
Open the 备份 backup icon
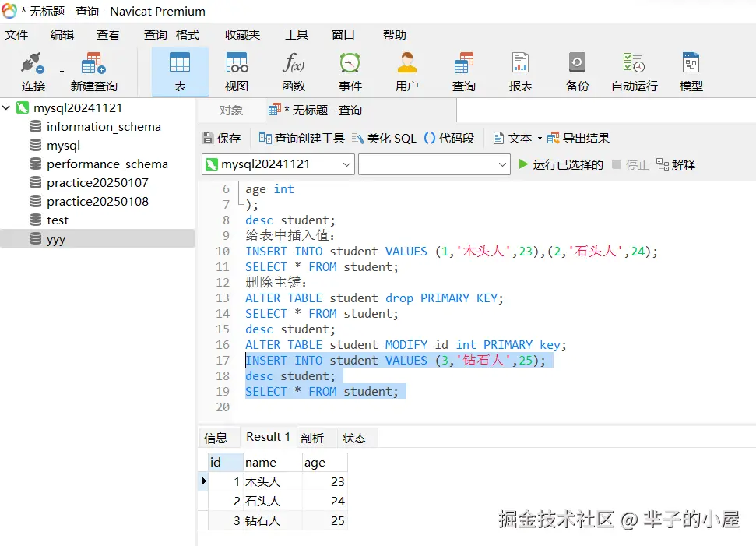[577, 72]
